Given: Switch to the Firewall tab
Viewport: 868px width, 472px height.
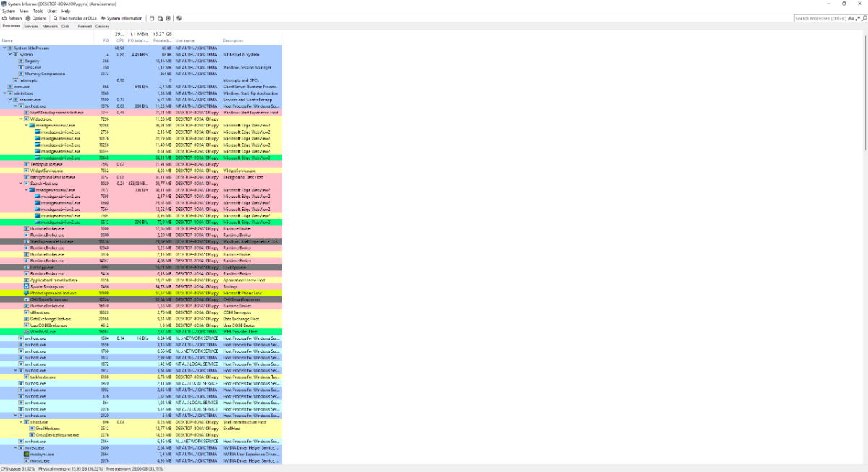Looking at the screenshot, I should pyautogui.click(x=85, y=26).
